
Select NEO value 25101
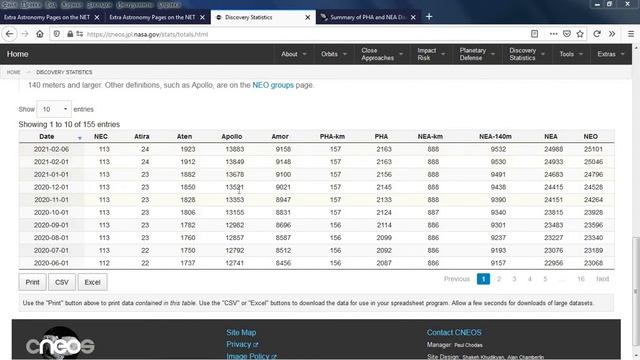tap(593, 149)
